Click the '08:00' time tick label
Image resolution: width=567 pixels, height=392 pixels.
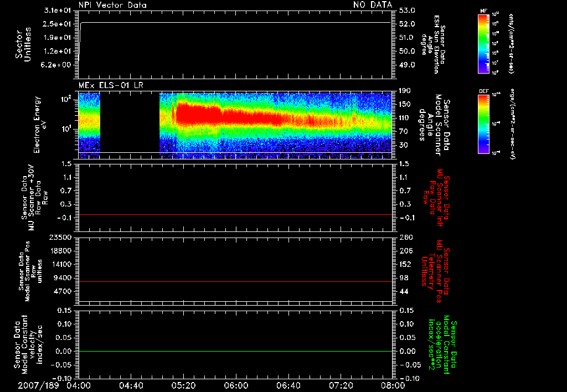tap(393, 385)
